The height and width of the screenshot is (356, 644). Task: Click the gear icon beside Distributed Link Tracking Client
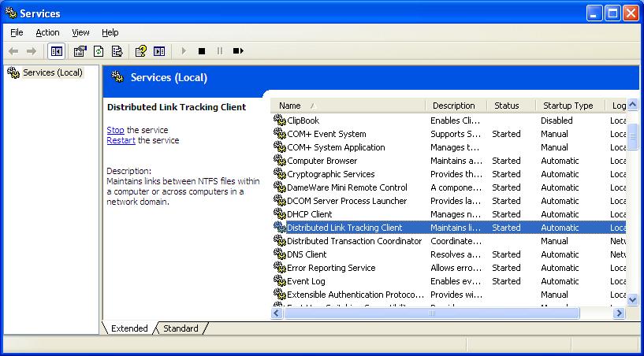pos(280,228)
